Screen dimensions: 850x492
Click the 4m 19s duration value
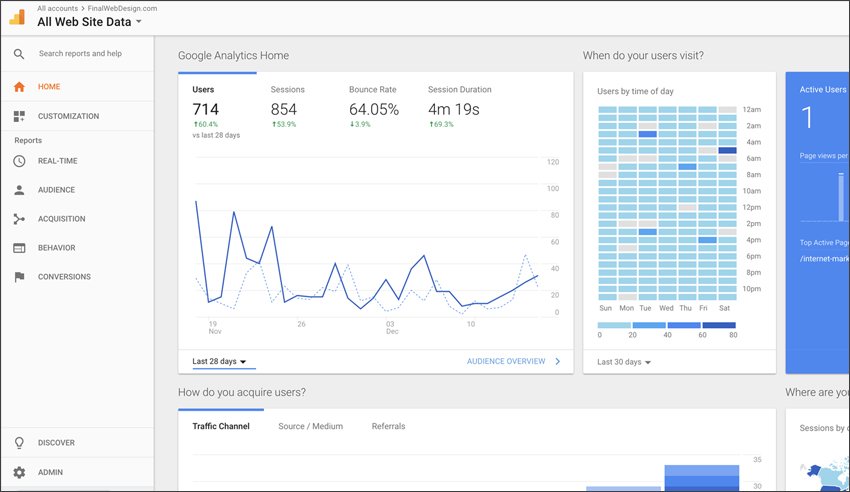click(454, 109)
